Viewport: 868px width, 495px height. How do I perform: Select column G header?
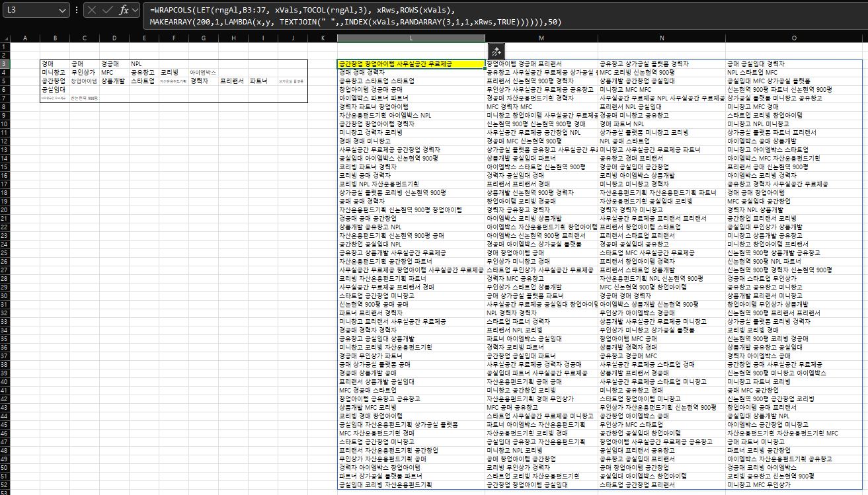(x=203, y=38)
